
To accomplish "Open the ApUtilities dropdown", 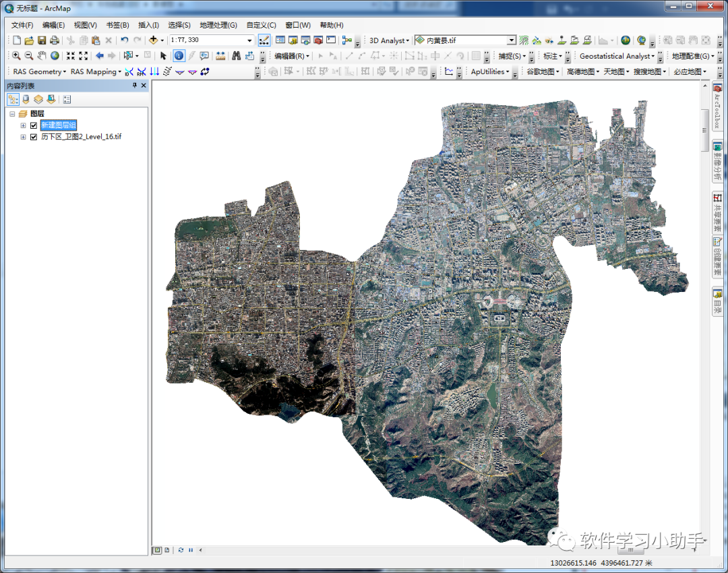I will 490,71.
